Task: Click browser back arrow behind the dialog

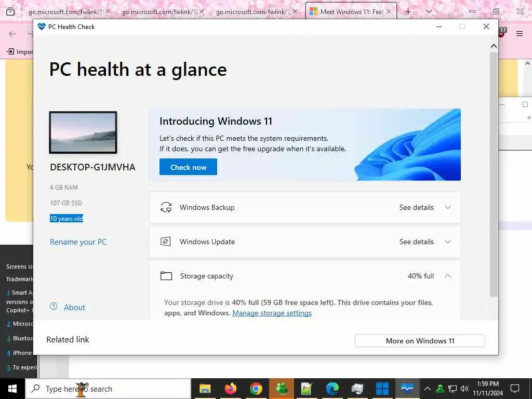Action: point(12,34)
